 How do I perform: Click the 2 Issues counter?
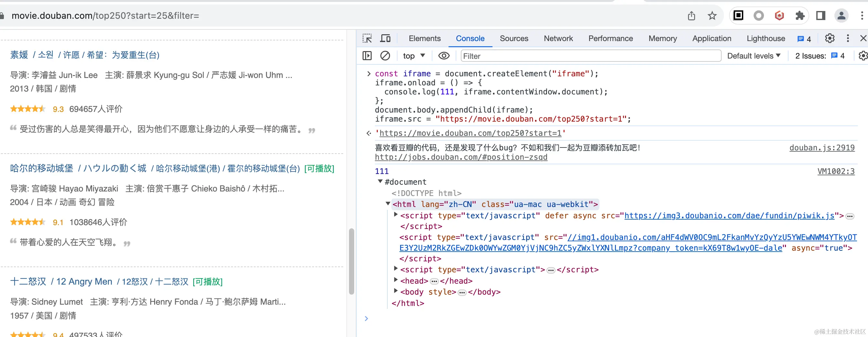pyautogui.click(x=820, y=56)
